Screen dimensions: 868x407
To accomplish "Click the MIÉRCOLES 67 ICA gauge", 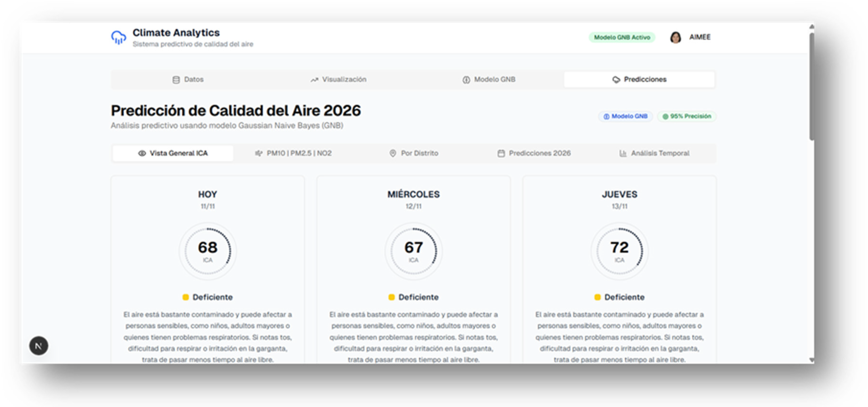I will pyautogui.click(x=413, y=251).
